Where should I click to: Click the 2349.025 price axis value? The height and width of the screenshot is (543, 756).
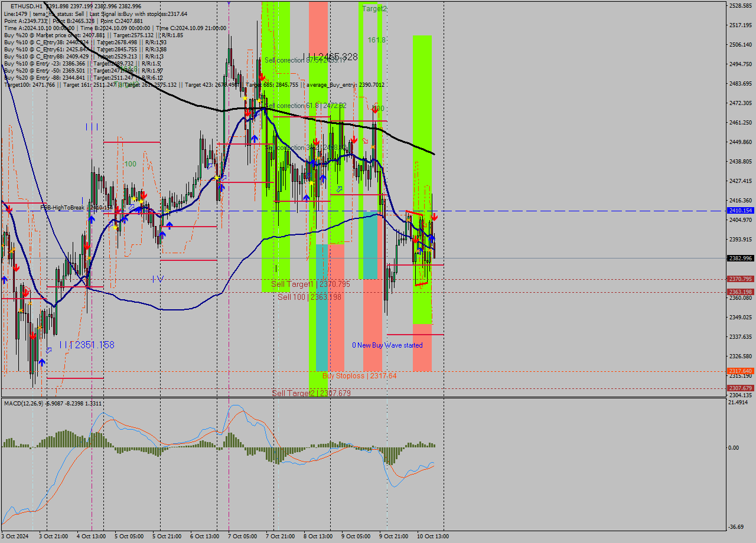741,318
